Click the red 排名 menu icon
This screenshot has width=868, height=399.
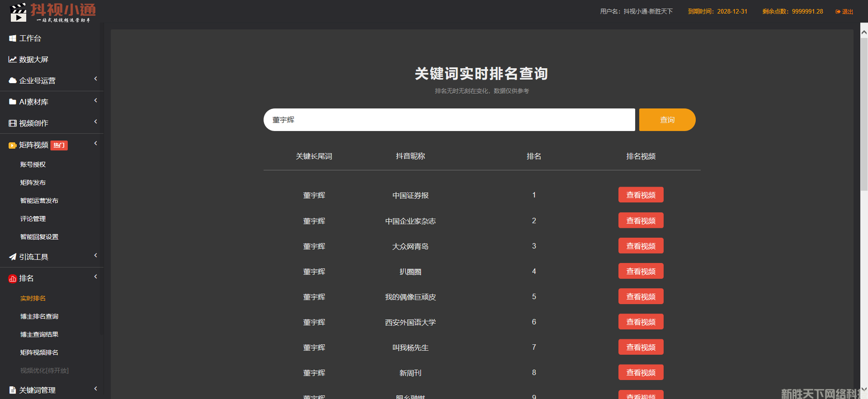click(x=13, y=279)
